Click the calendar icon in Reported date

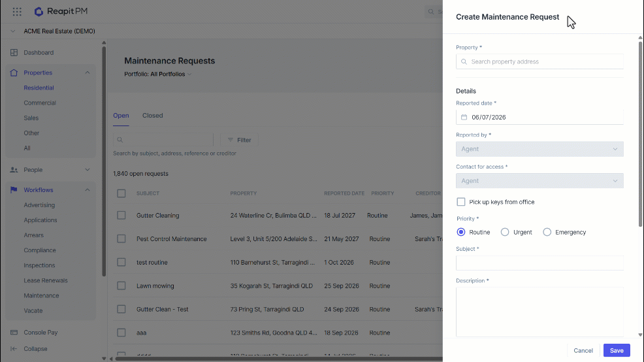(x=464, y=117)
